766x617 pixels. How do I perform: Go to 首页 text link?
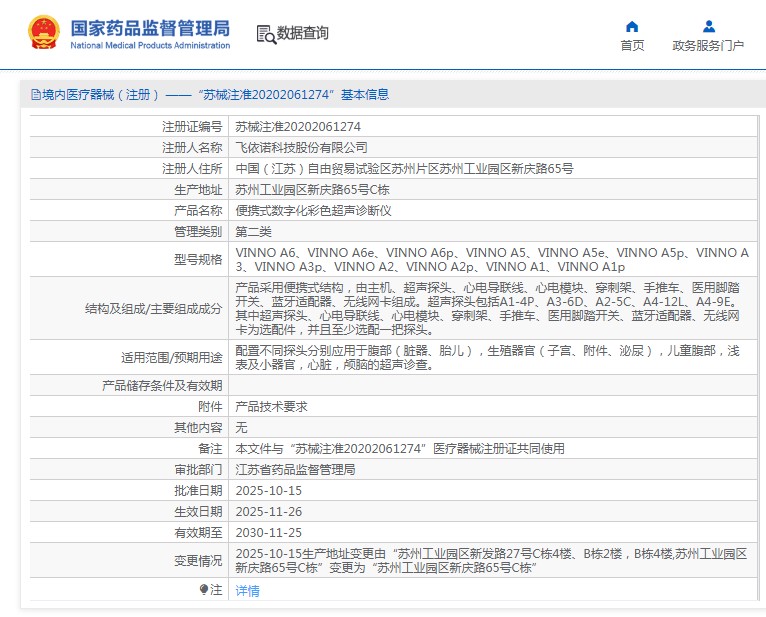632,46
